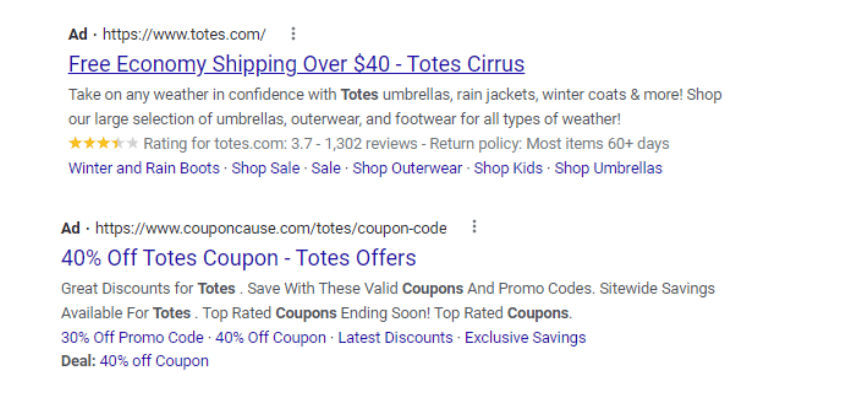Image resolution: width=861 pixels, height=396 pixels.
Task: Click the Ad label of the couponcause result
Action: pyautogui.click(x=70, y=228)
